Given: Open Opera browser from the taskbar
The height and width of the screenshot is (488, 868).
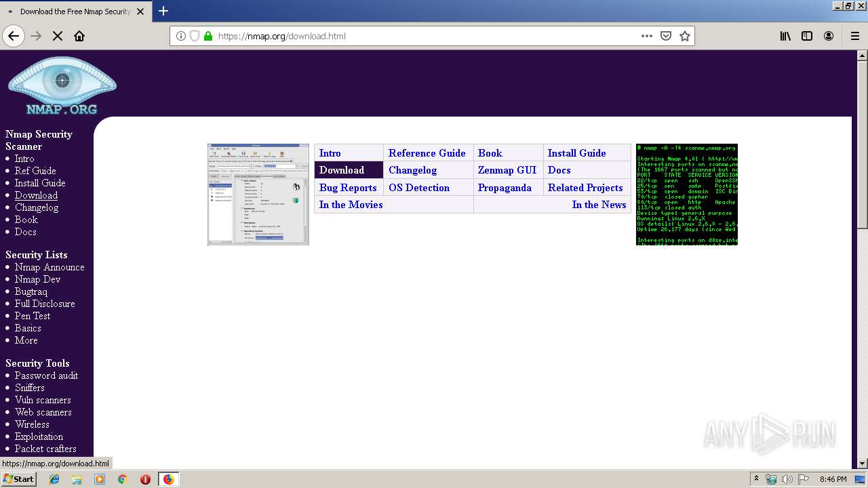Looking at the screenshot, I should pyautogui.click(x=145, y=479).
